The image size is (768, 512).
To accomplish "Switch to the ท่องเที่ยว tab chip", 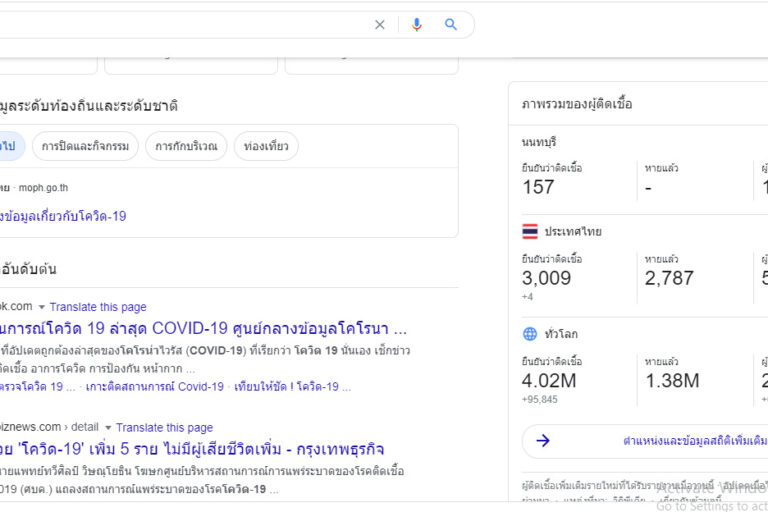I will tap(266, 147).
